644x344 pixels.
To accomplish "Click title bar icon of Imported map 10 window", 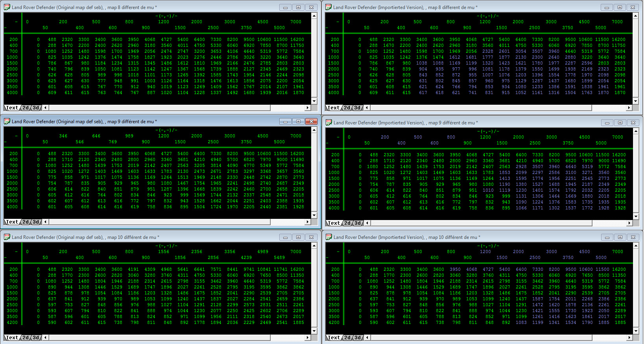I will tap(328, 237).
